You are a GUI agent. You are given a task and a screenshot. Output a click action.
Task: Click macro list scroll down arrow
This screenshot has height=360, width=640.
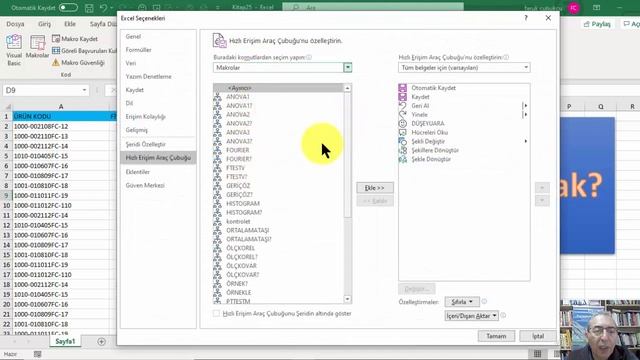(347, 300)
